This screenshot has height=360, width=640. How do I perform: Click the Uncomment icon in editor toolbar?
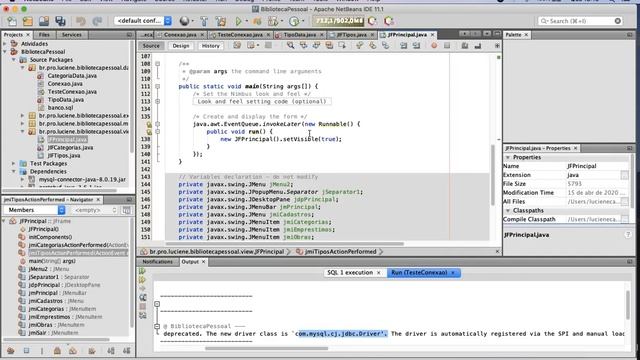[x=478, y=46]
